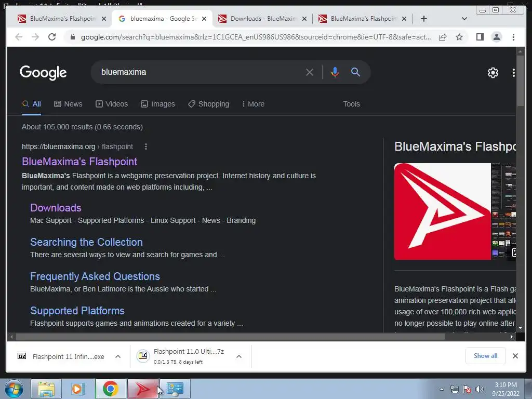Open the Flashpoint logo image thumbnail
This screenshot has width=532, height=399.
pyautogui.click(x=443, y=211)
